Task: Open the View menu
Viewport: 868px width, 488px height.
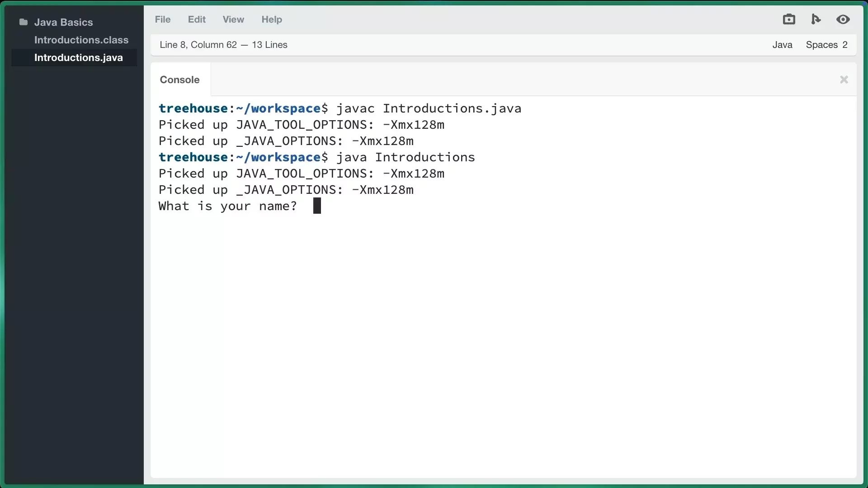Action: [233, 19]
